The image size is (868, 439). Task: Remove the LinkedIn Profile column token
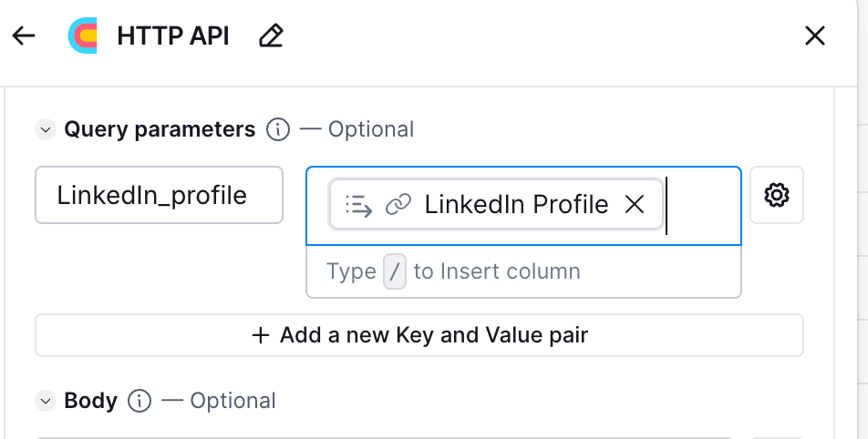635,204
